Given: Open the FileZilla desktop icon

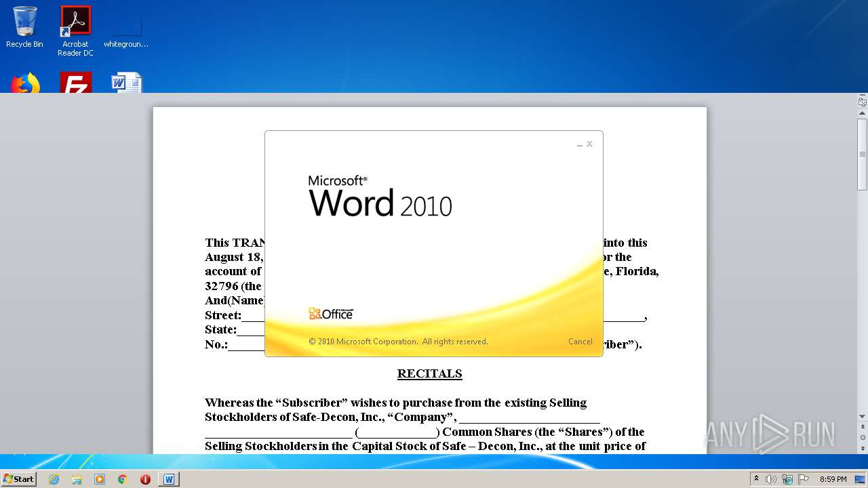Looking at the screenshot, I should tap(76, 83).
